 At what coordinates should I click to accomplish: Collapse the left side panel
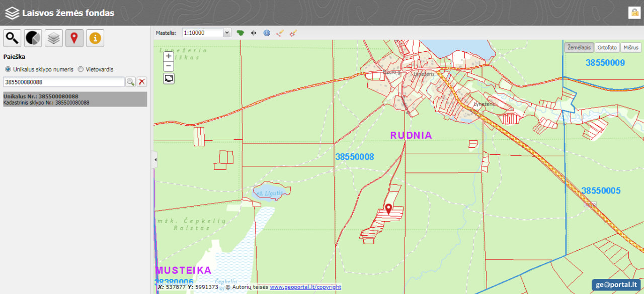point(155,160)
